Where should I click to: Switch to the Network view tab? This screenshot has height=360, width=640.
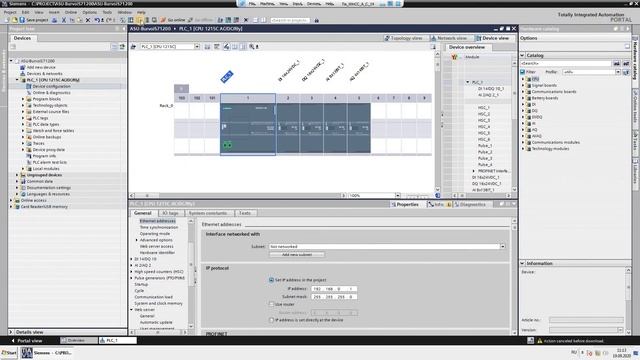449,38
